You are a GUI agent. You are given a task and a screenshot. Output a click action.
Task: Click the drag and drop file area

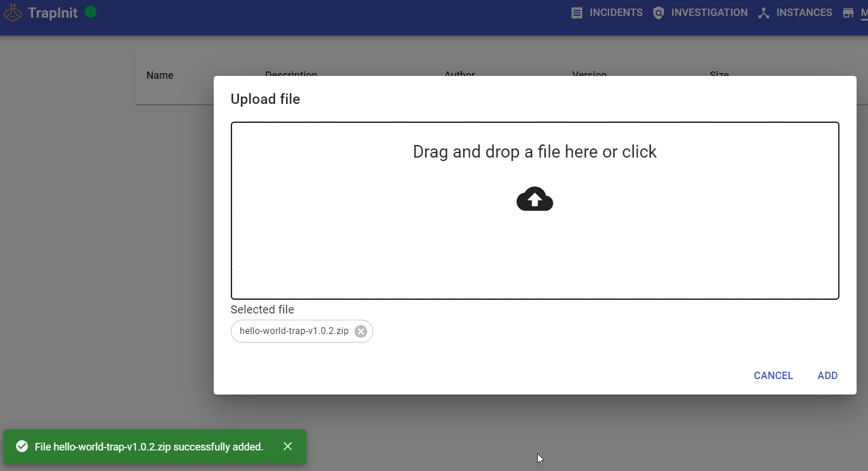[x=535, y=210]
